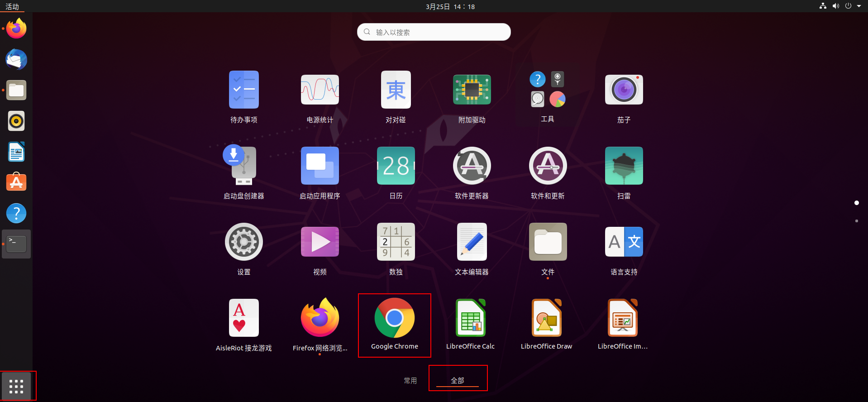
Task: Open Terminal from the dock
Action: pyautogui.click(x=16, y=244)
